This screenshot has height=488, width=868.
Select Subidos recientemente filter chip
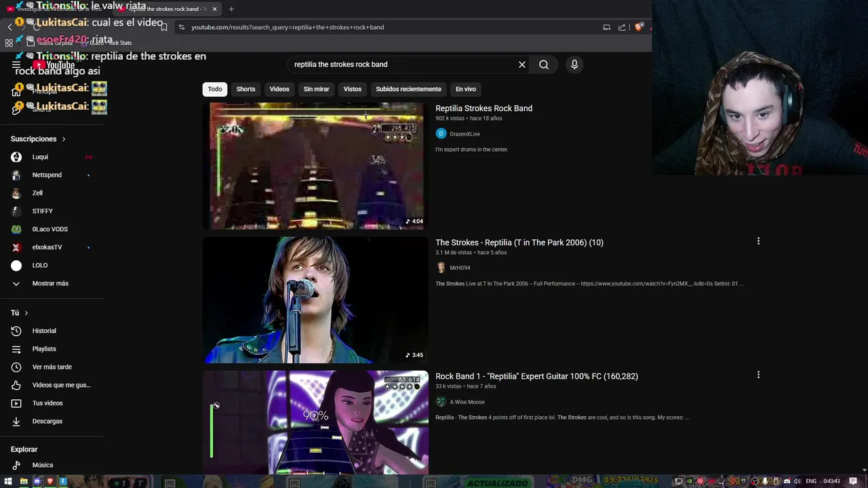pyautogui.click(x=408, y=89)
